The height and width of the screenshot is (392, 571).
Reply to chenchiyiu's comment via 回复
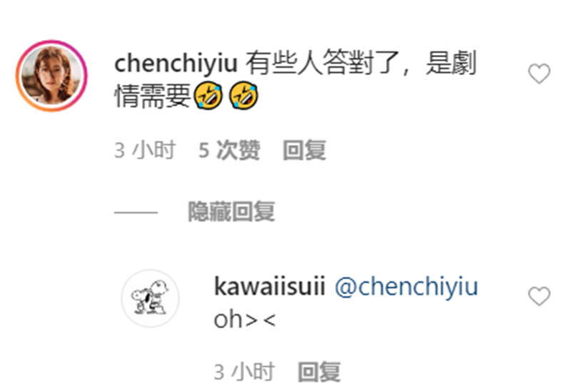point(305,150)
